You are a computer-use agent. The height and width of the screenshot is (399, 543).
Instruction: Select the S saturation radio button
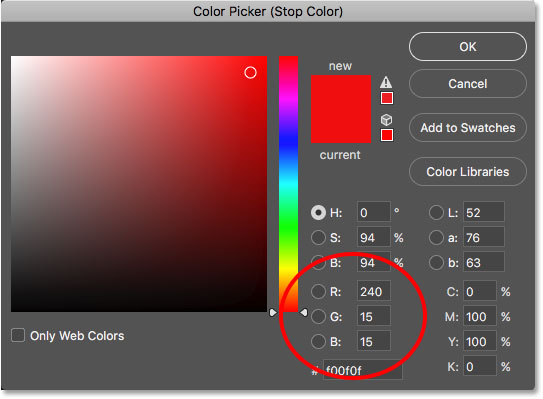[318, 238]
